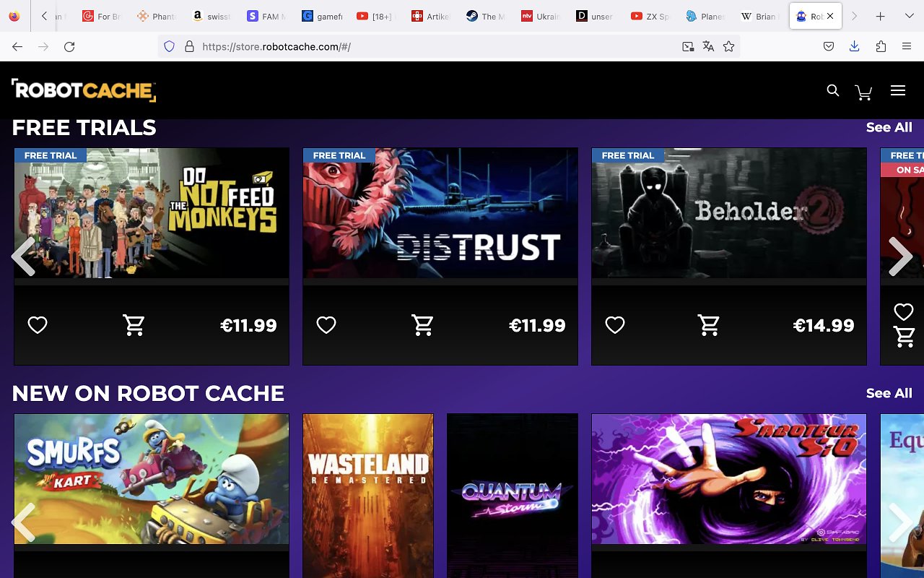The width and height of the screenshot is (924, 578).
Task: Go back with browser back arrow
Action: 17,46
